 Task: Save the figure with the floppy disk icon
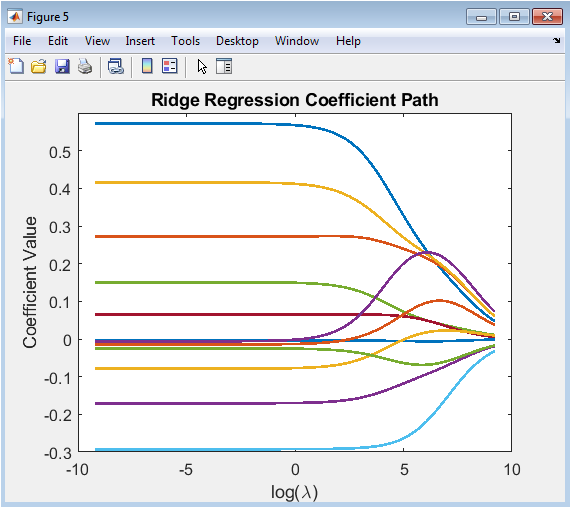pyautogui.click(x=62, y=67)
